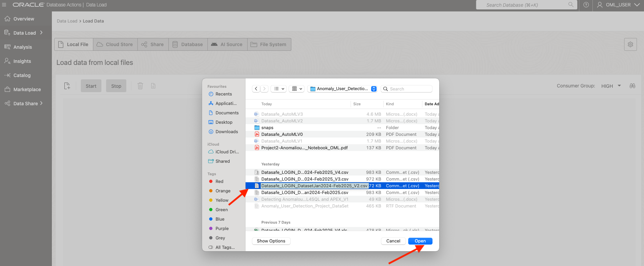Image resolution: width=644 pixels, height=266 pixels.
Task: Click the Show Options button
Action: [x=271, y=241]
